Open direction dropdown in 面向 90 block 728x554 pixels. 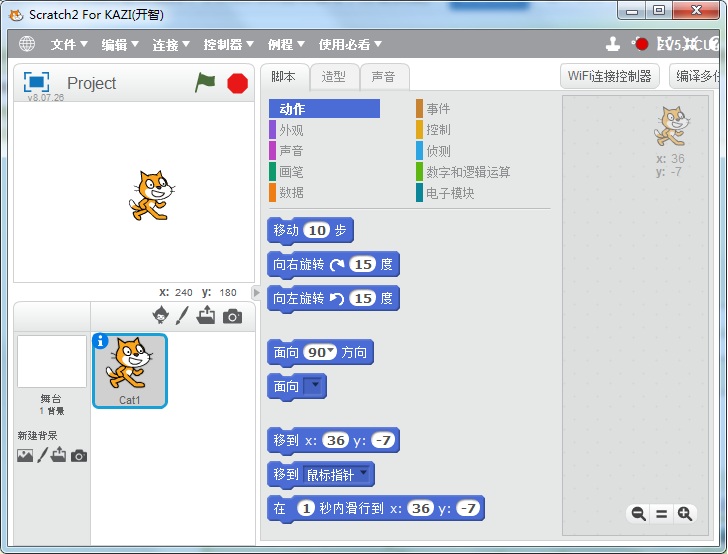click(x=331, y=350)
